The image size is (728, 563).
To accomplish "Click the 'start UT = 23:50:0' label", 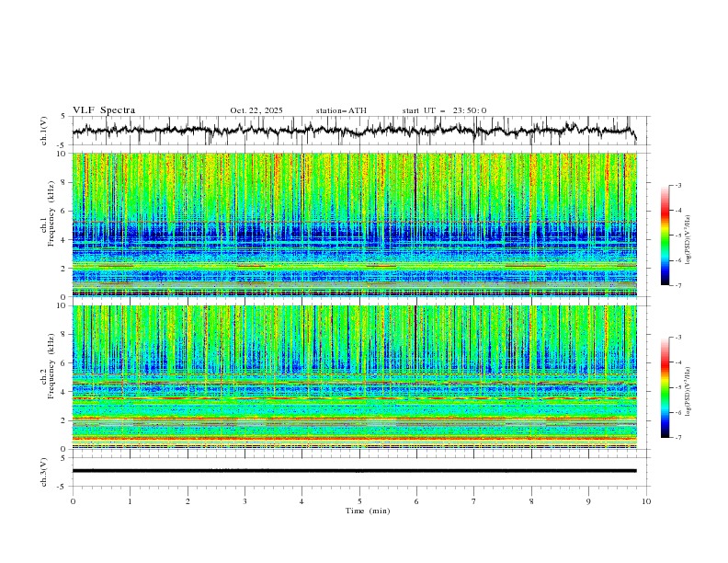I will coord(444,110).
